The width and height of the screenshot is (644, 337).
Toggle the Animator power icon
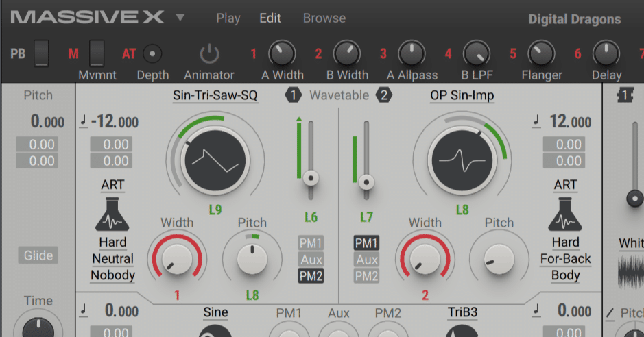tap(209, 53)
